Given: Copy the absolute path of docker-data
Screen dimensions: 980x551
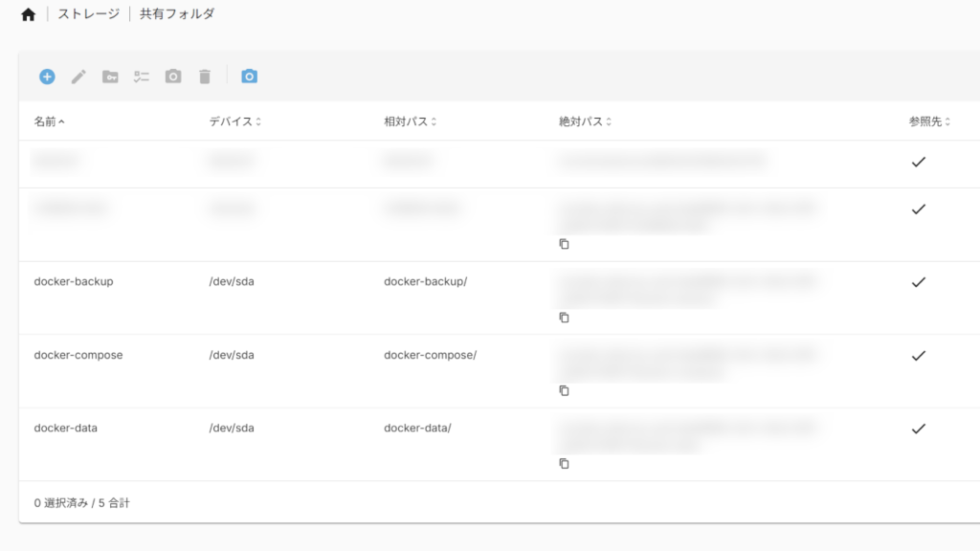Looking at the screenshot, I should click(x=564, y=464).
